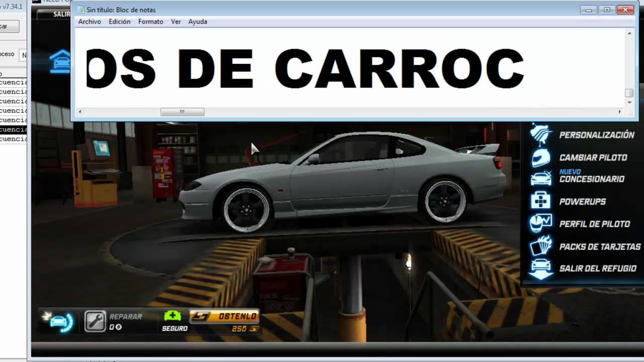The width and height of the screenshot is (644, 362).
Task: Open the Formato menu in Notepad
Action: (151, 22)
